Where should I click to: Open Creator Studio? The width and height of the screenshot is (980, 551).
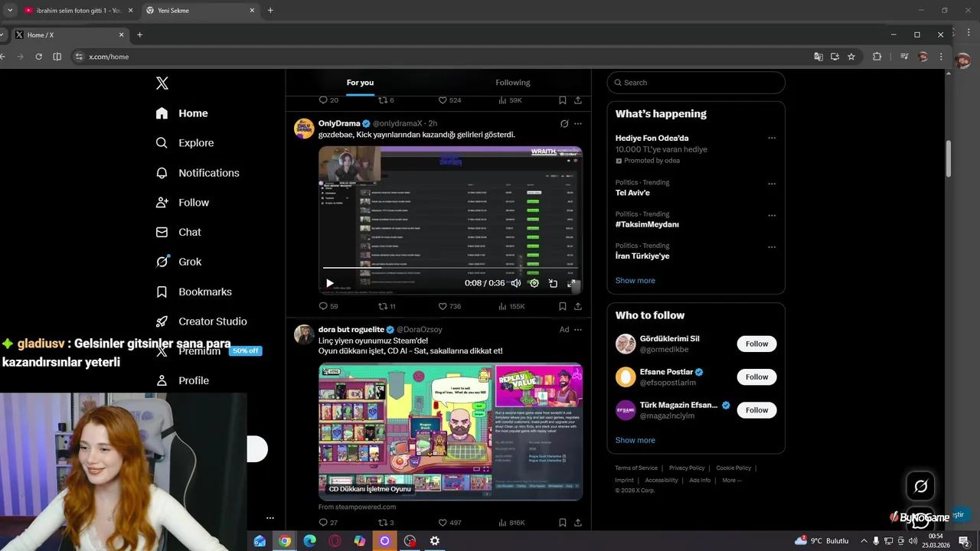[x=201, y=321]
